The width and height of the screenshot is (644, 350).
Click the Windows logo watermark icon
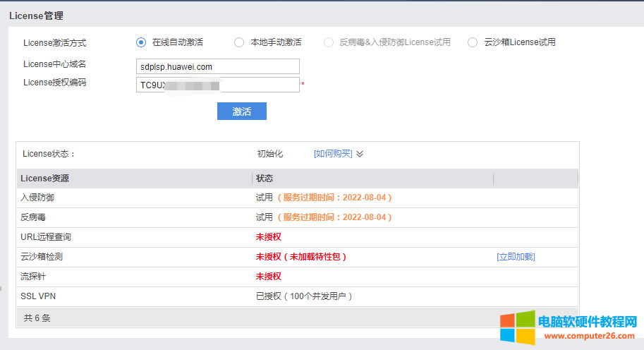coord(517,328)
